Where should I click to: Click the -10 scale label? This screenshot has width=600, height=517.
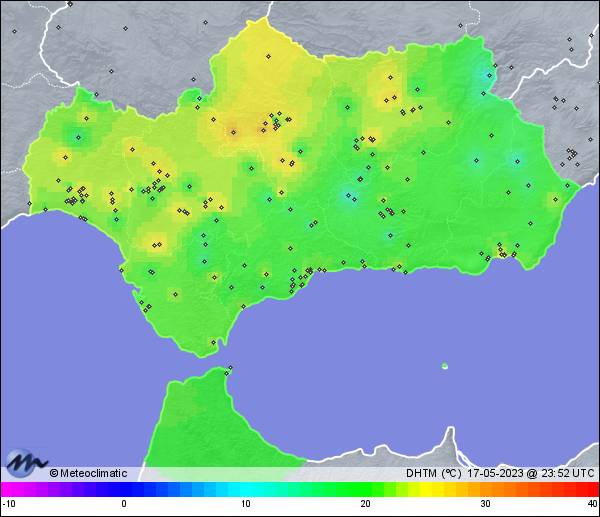tap(9, 504)
